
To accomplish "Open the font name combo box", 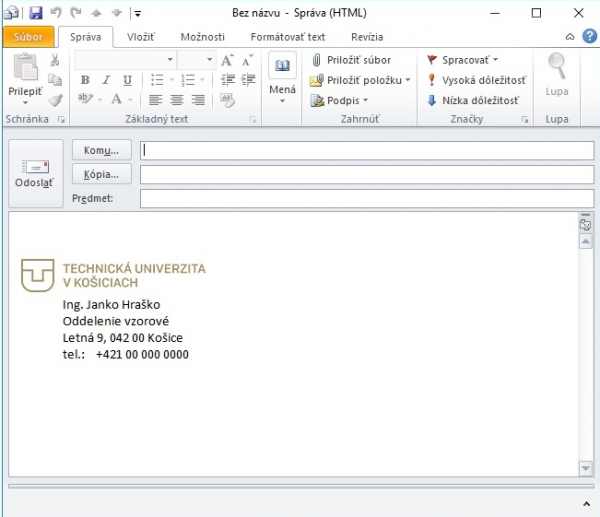I will point(126,60).
